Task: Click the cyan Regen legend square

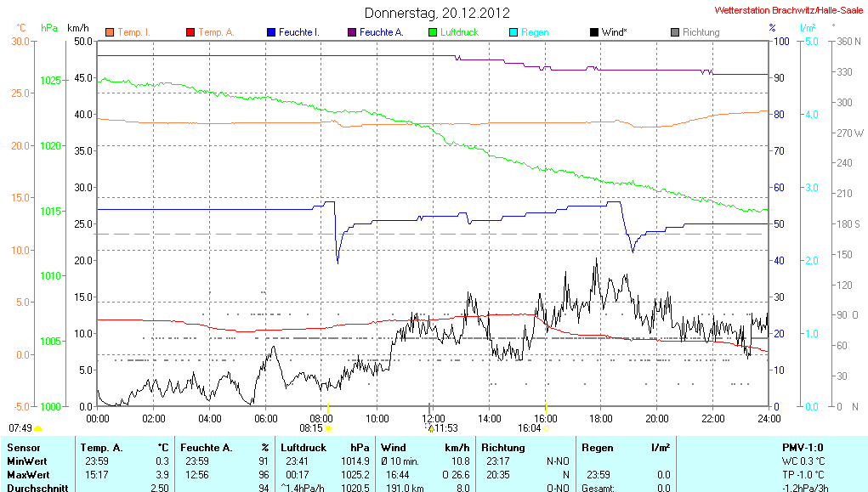Action: click(513, 32)
